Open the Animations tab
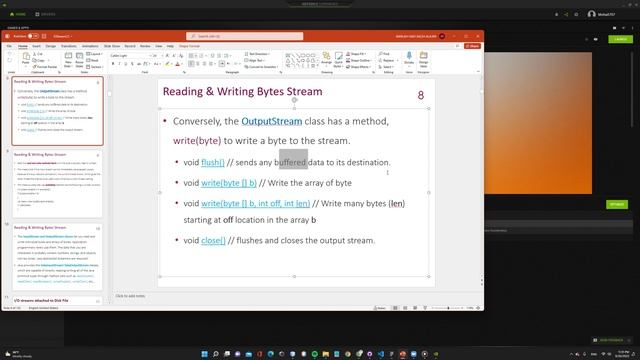The width and height of the screenshot is (640, 360). [x=90, y=46]
